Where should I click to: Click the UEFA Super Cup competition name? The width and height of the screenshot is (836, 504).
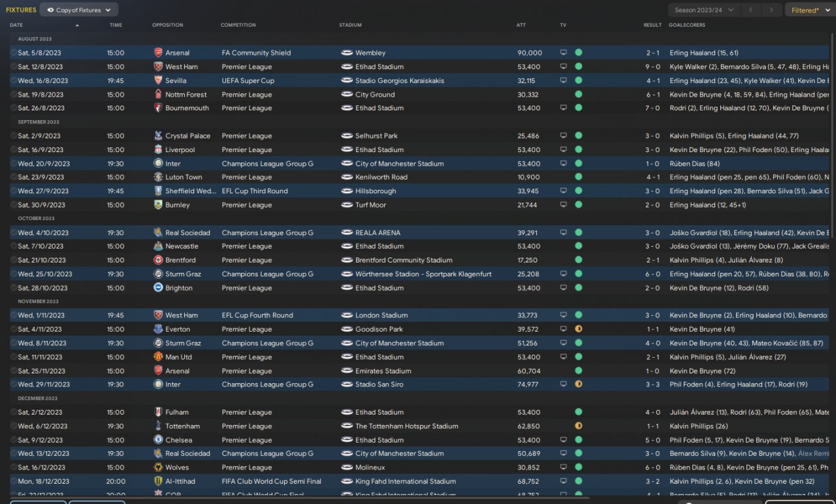(x=248, y=80)
